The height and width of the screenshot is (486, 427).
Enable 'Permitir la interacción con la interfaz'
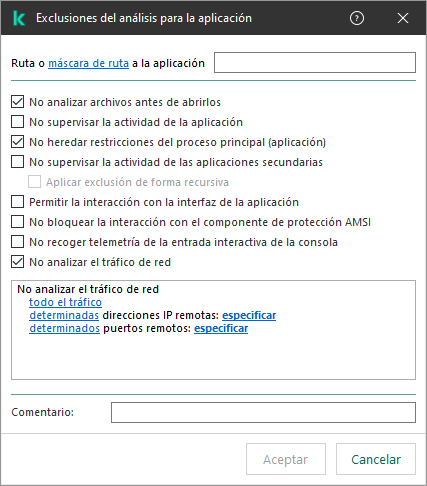coord(17,202)
